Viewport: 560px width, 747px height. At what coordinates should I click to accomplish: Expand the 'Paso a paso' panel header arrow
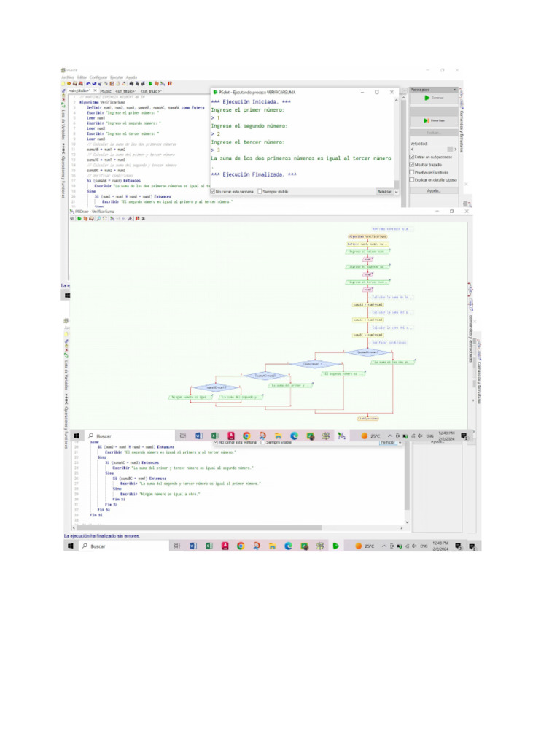[455, 89]
